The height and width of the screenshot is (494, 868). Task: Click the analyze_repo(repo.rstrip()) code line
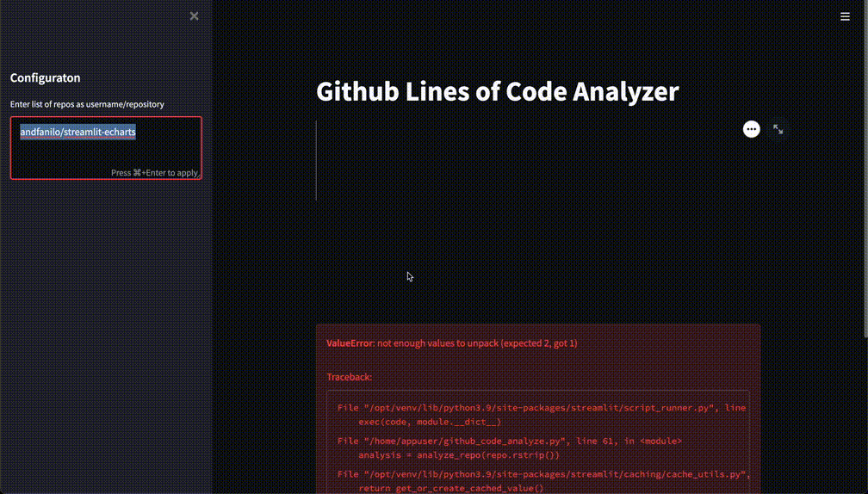459,455
